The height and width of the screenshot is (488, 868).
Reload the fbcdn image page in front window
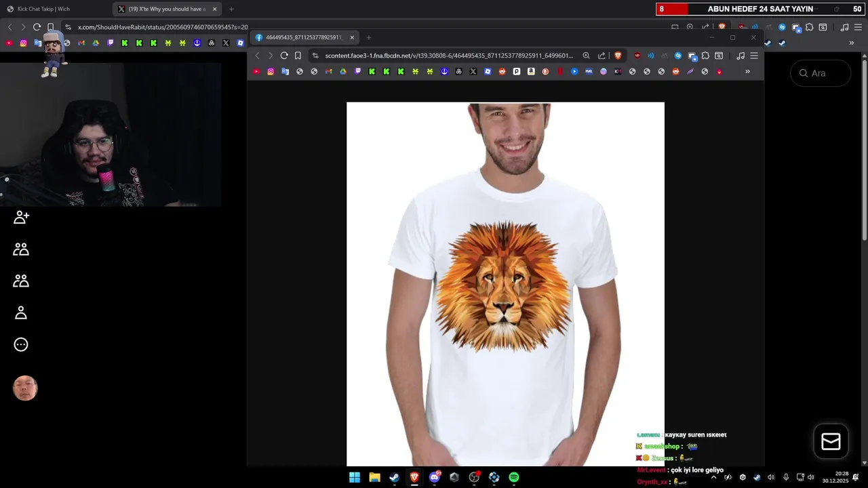[x=284, y=56]
